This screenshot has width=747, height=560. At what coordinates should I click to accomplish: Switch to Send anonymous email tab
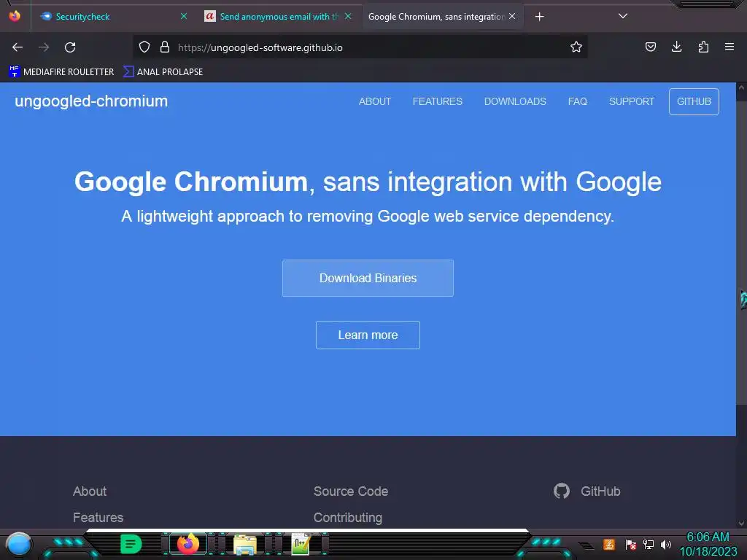(279, 17)
